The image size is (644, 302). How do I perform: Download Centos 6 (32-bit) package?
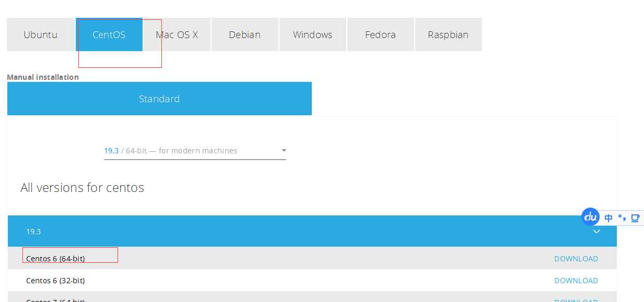(x=576, y=281)
